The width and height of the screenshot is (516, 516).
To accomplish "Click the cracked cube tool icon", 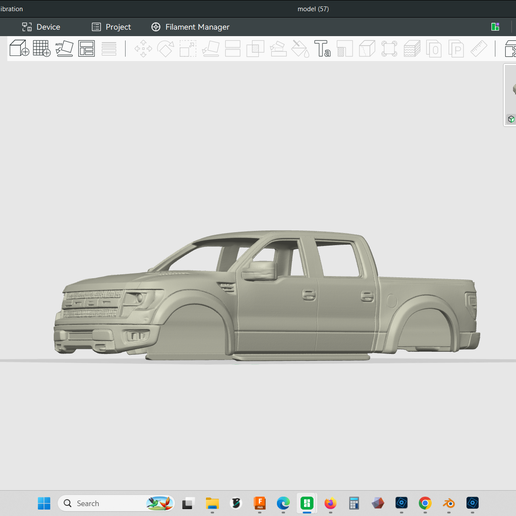I will tap(367, 49).
